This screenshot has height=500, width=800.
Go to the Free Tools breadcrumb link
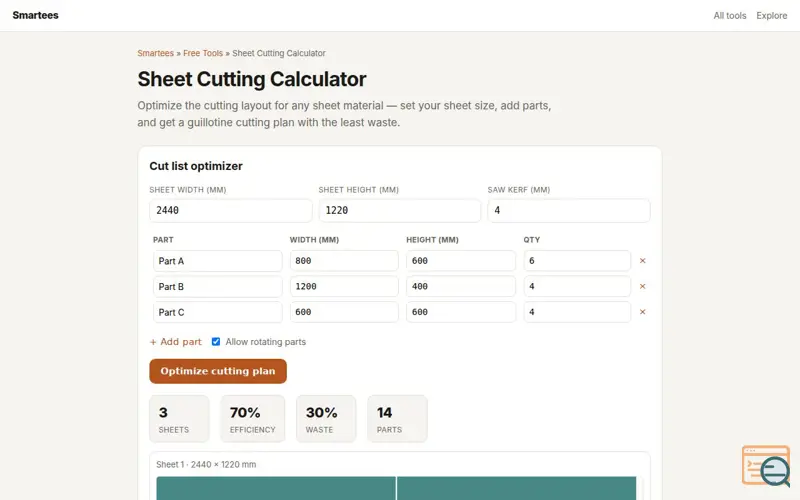pos(203,53)
